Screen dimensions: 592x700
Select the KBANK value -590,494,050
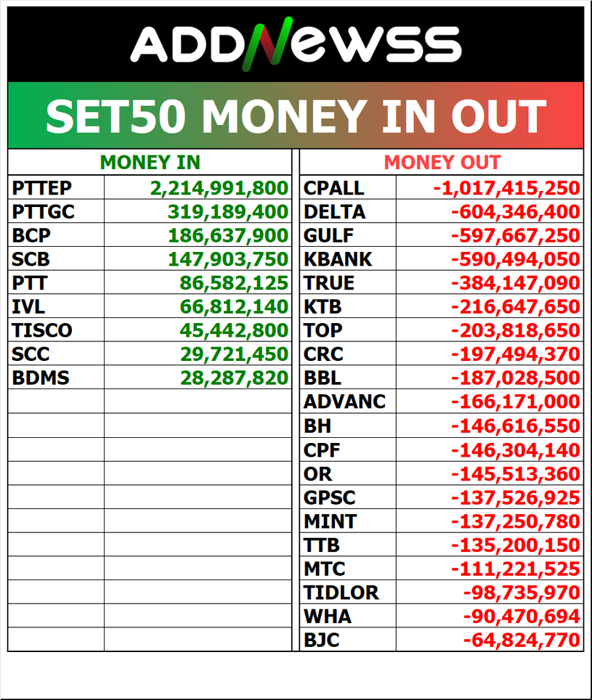coord(515,259)
